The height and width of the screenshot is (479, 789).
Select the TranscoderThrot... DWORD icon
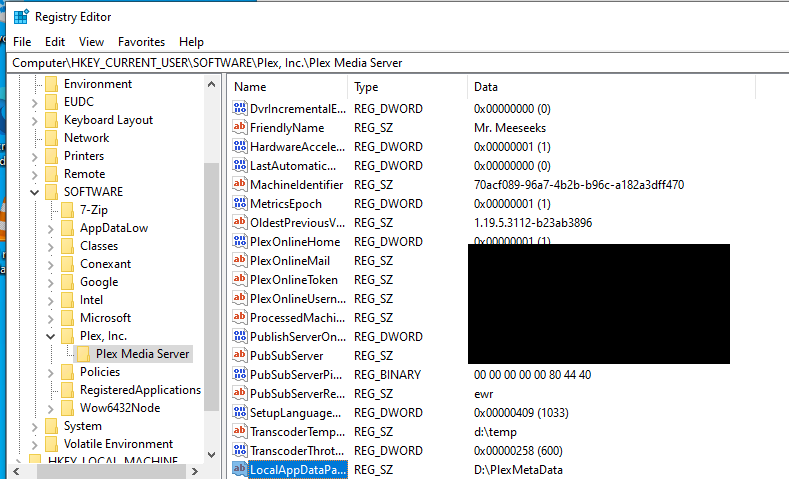coord(240,450)
